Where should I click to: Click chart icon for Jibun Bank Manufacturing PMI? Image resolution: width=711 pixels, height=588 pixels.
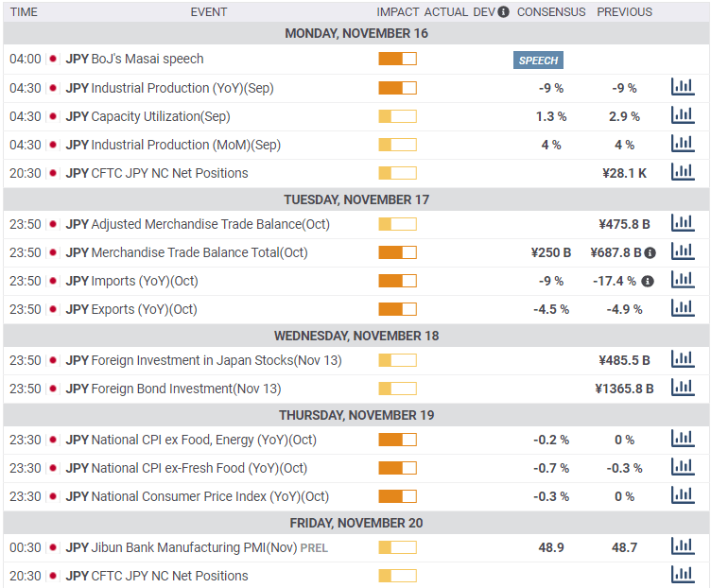click(x=682, y=546)
